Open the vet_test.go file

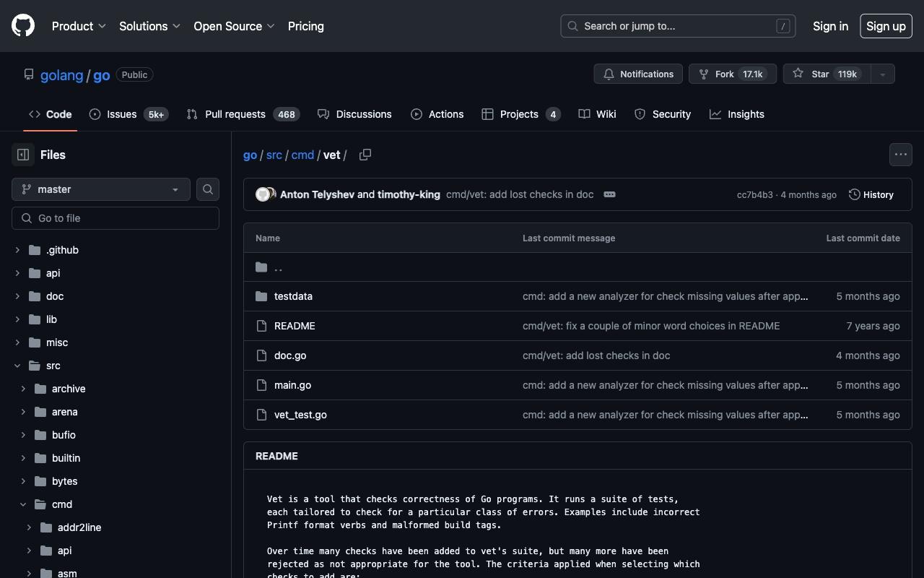coord(300,415)
